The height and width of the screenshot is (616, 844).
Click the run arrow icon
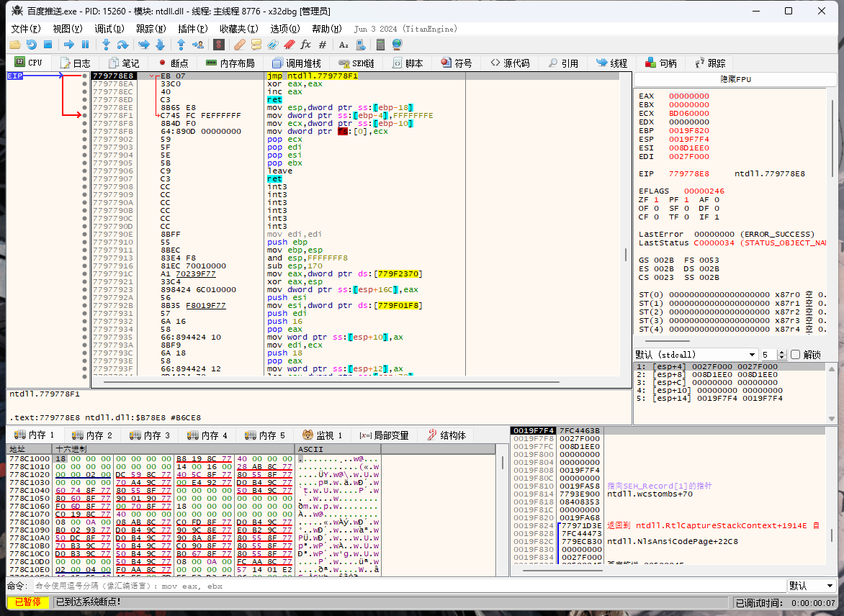(69, 45)
